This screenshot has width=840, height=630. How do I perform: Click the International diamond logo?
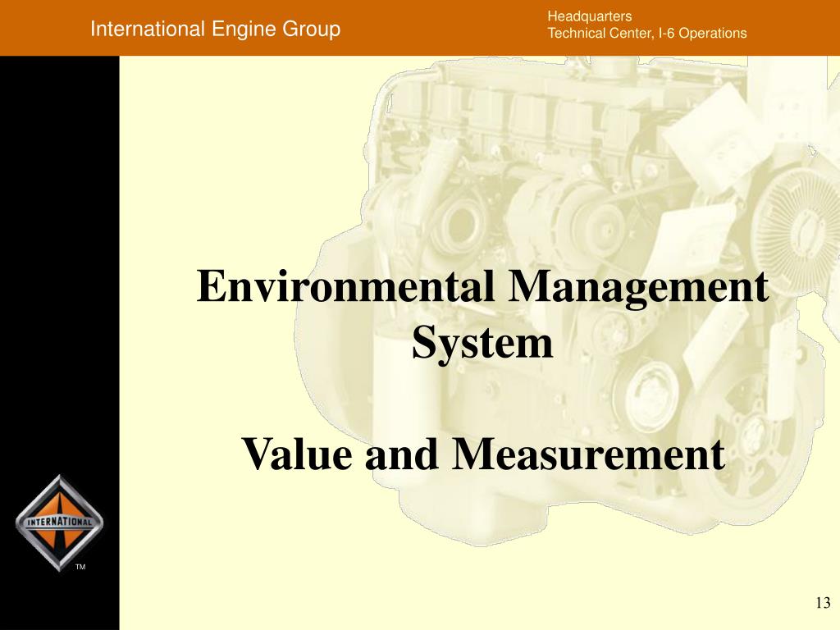(x=59, y=523)
